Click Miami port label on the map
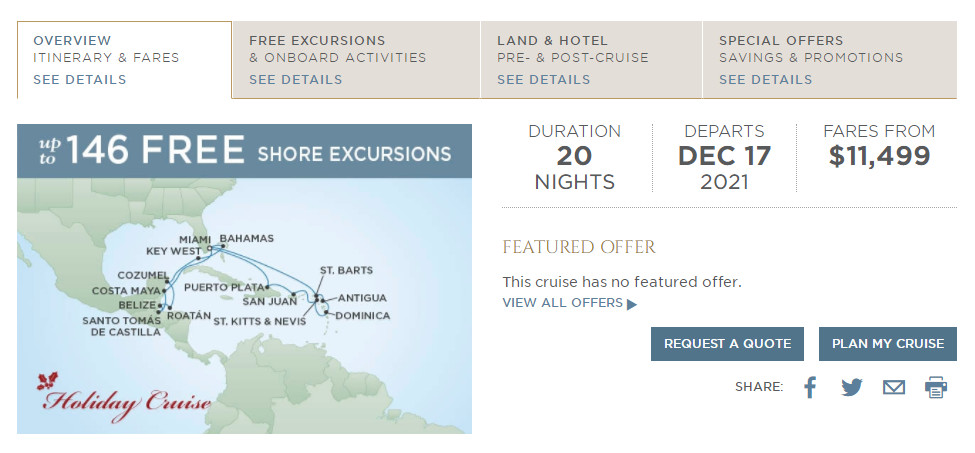975x453 pixels. pos(196,239)
